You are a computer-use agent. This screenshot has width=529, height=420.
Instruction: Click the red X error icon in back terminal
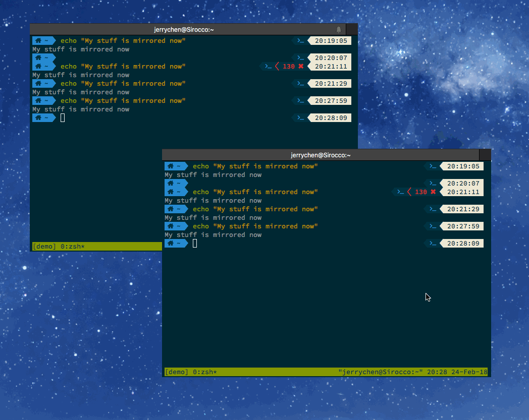[301, 67]
